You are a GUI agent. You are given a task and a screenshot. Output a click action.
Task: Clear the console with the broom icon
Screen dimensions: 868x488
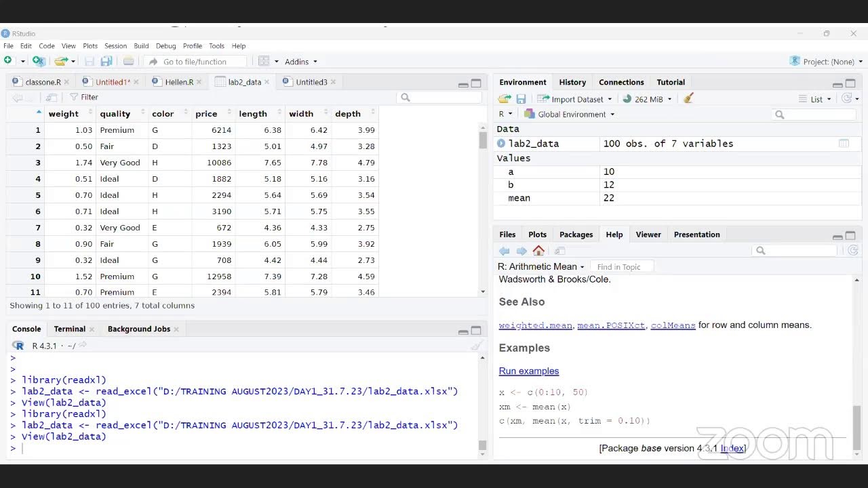pos(477,346)
